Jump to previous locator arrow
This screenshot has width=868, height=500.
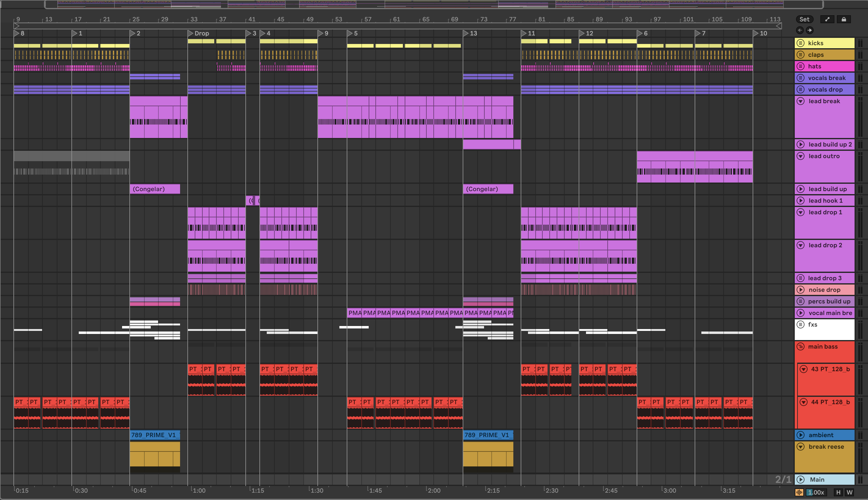tap(800, 30)
